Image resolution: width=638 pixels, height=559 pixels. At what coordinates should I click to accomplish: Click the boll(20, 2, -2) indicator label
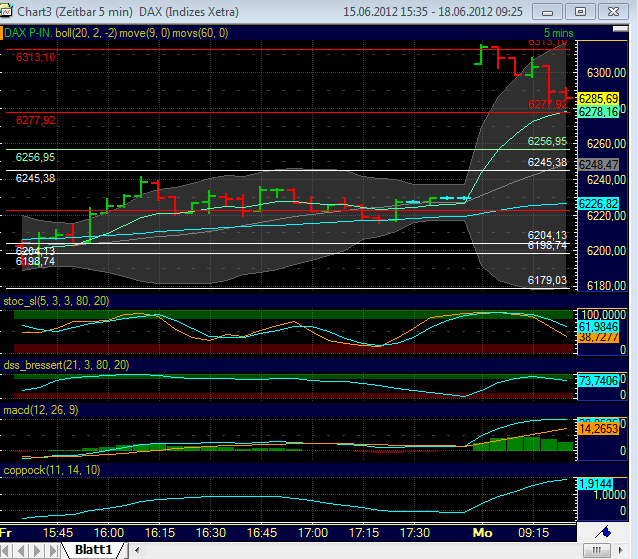tap(86, 33)
